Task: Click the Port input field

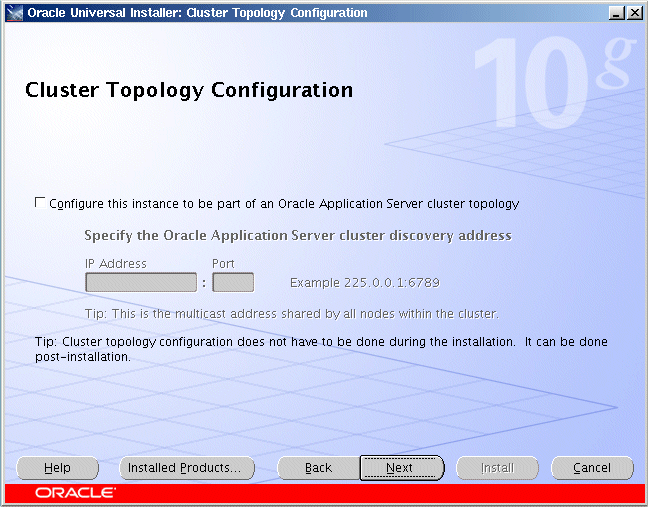Action: [x=233, y=283]
